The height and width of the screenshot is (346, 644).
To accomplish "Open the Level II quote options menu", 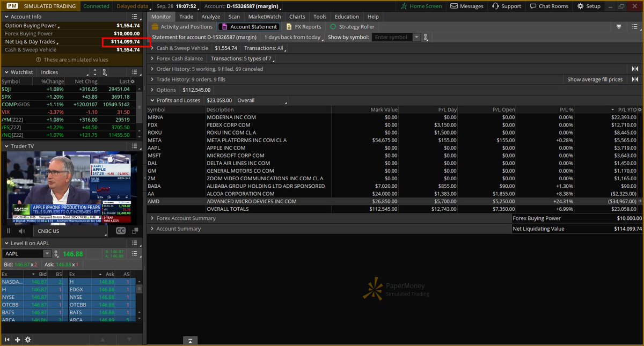I will (x=135, y=254).
